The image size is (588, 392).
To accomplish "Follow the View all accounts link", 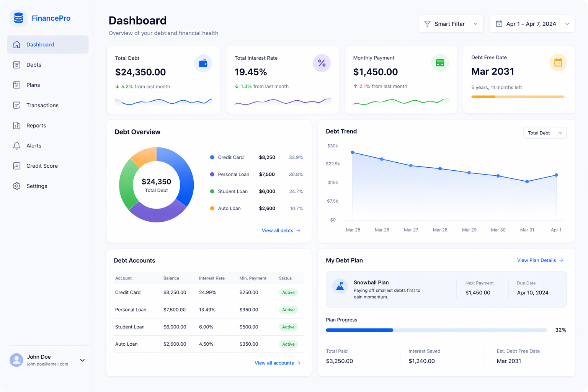I will (278, 363).
